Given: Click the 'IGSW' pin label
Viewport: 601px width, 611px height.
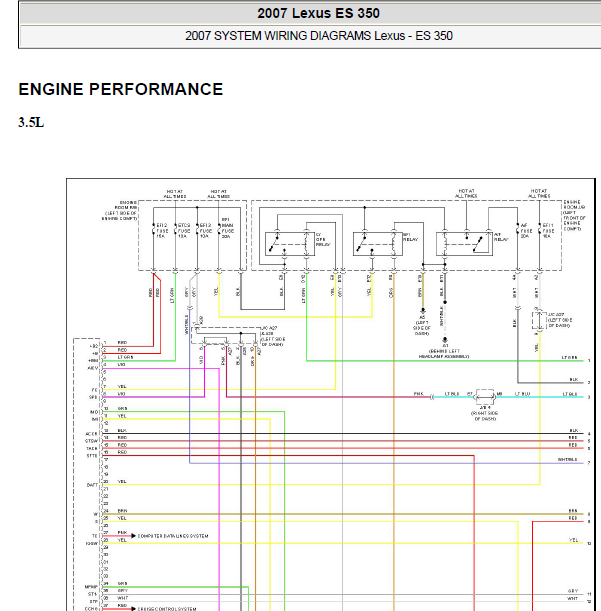Looking at the screenshot, I should tap(92, 543).
